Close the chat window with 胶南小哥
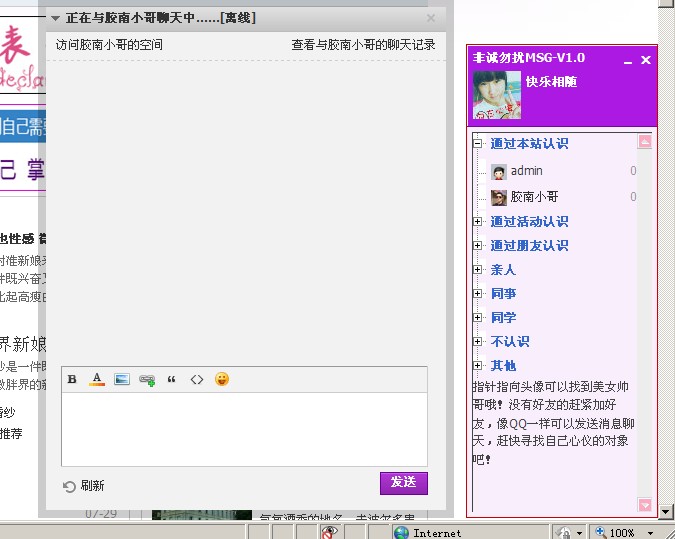Image resolution: width=675 pixels, height=539 pixels. pyautogui.click(x=430, y=18)
